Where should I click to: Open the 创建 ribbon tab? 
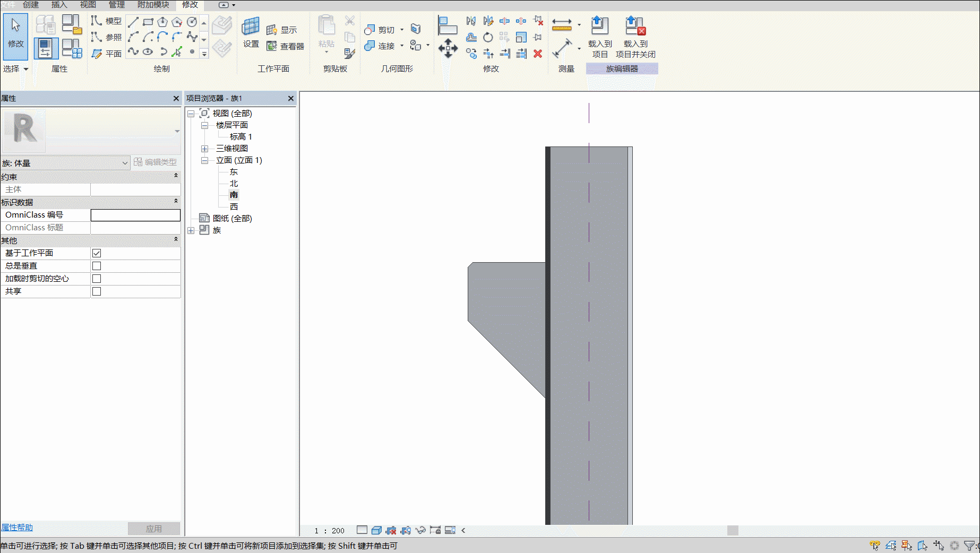pos(31,5)
